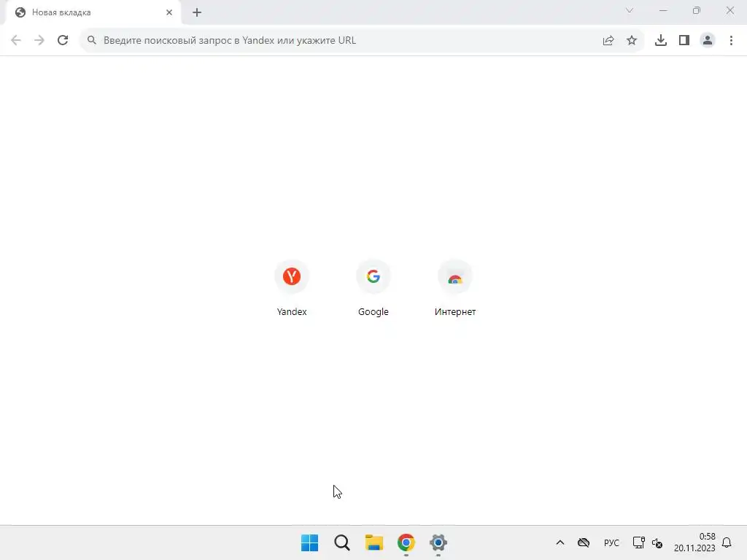
Task: Click the OneDrive cloud tray icon
Action: pos(584,542)
